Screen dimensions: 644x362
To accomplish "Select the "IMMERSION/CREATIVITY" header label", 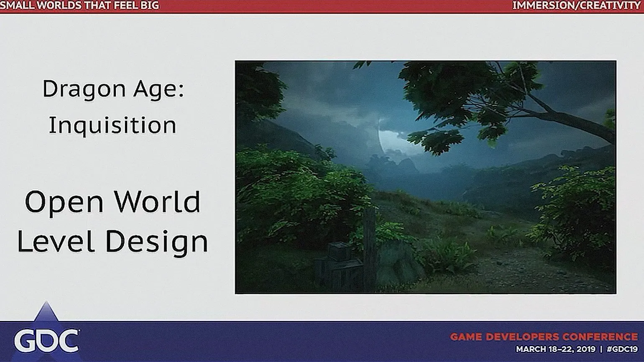I will coord(577,5).
